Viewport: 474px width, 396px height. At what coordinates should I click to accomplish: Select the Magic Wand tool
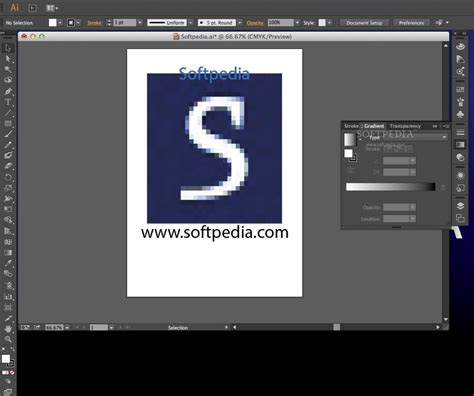pyautogui.click(x=8, y=69)
